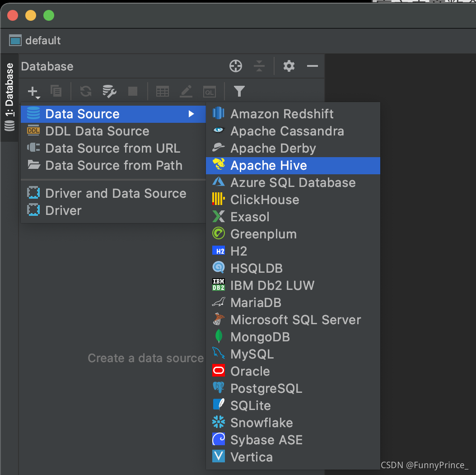Collapse all using the Database panel icon

click(x=259, y=66)
